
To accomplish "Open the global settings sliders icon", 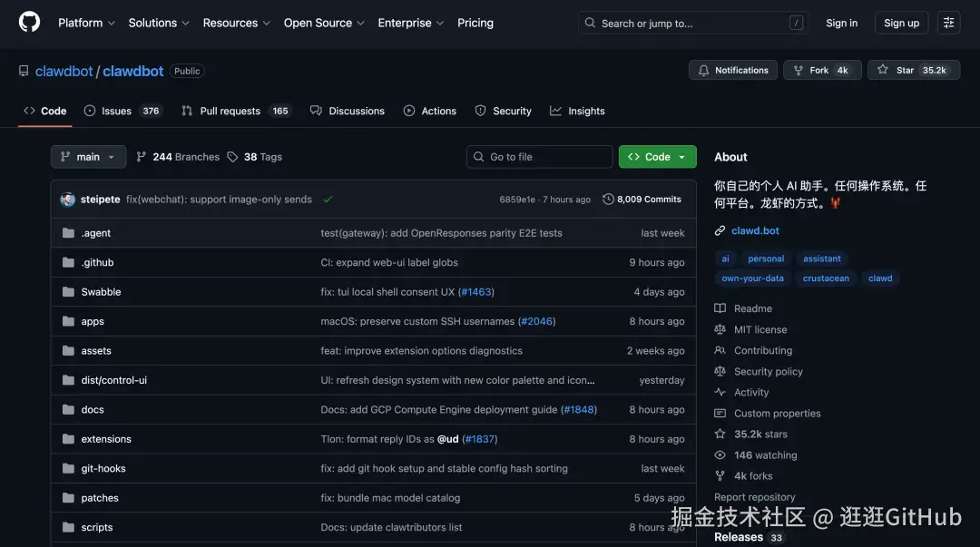I will (x=948, y=23).
